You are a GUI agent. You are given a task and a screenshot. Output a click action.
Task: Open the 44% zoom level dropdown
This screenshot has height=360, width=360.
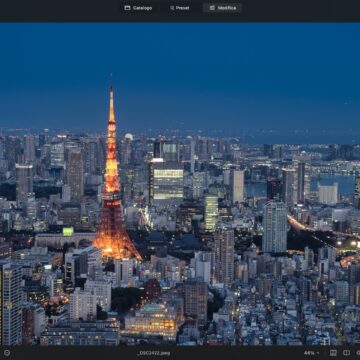pos(312,353)
